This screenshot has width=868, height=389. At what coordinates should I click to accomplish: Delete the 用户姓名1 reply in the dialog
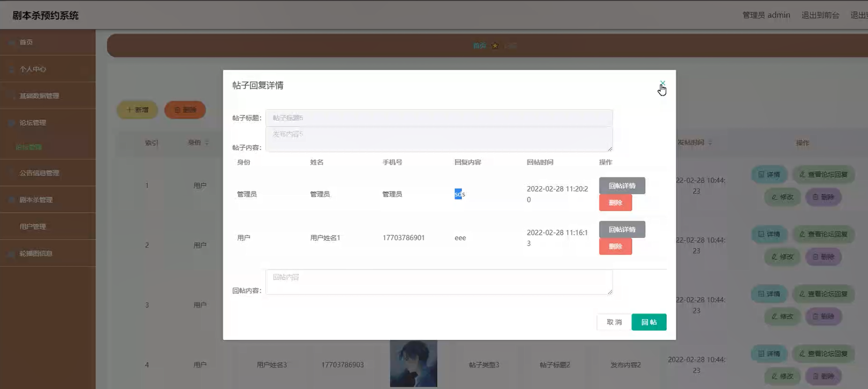pyautogui.click(x=616, y=247)
